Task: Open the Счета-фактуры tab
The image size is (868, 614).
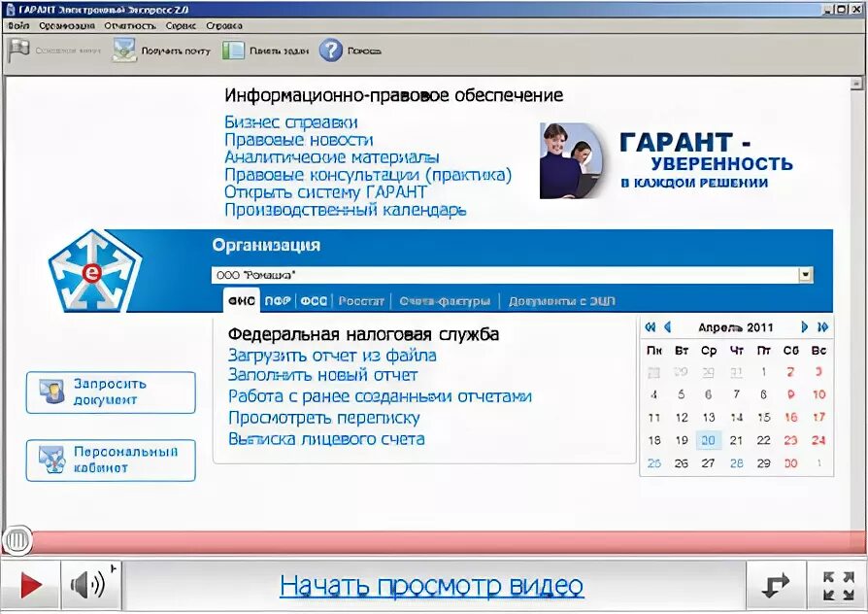Action: [x=445, y=301]
